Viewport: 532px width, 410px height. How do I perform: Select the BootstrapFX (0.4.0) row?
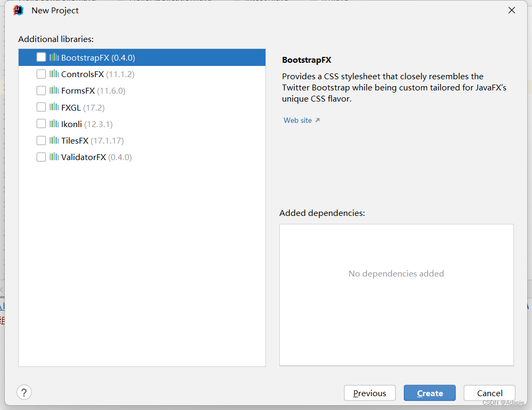tap(142, 57)
